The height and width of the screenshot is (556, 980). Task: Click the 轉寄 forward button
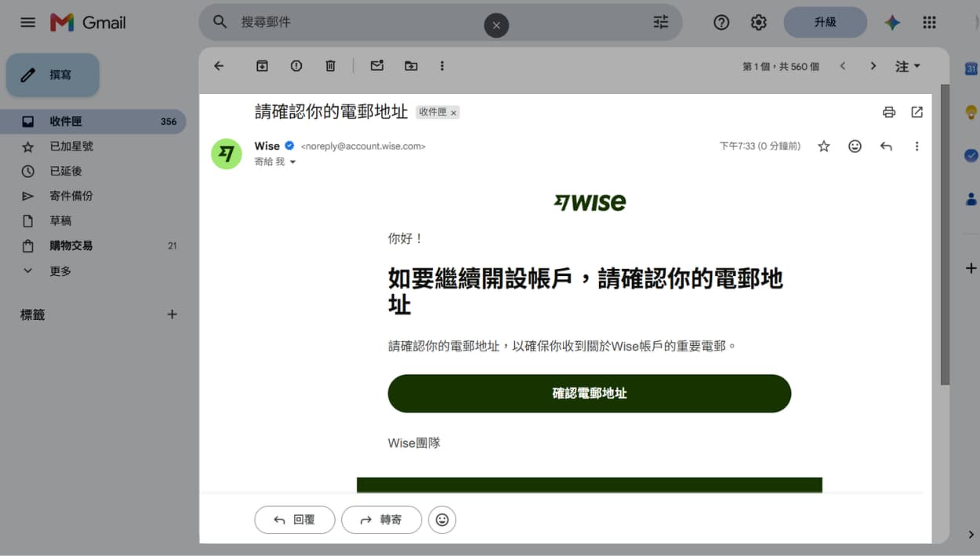click(x=382, y=520)
